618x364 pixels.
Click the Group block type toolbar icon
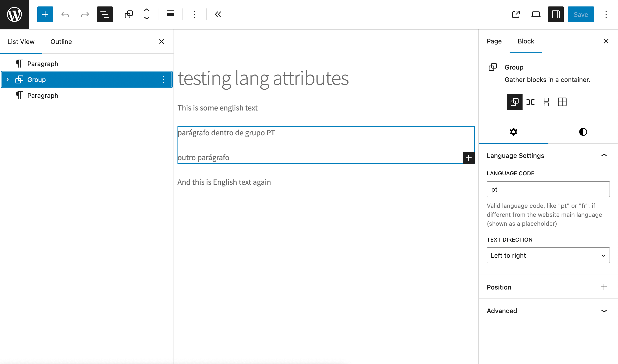tap(129, 14)
